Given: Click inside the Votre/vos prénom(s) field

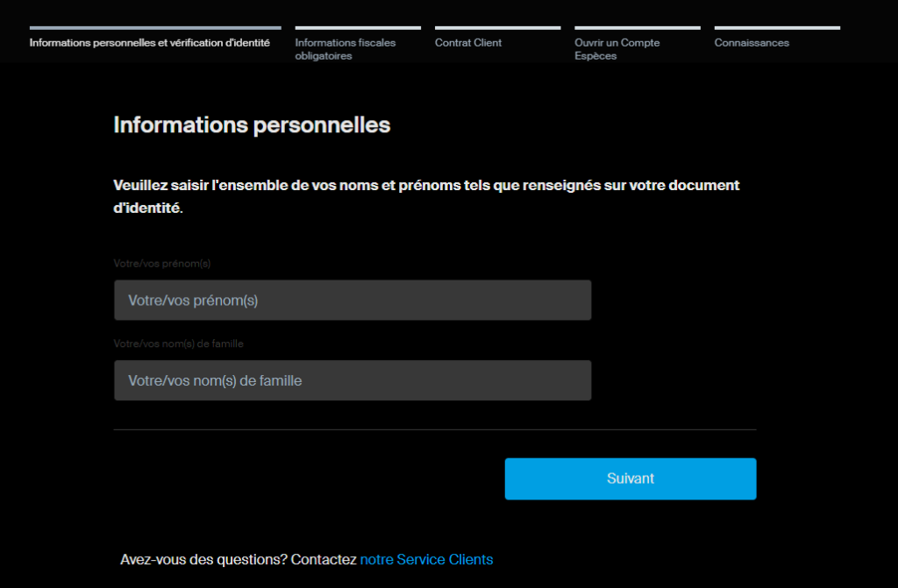Looking at the screenshot, I should (353, 300).
